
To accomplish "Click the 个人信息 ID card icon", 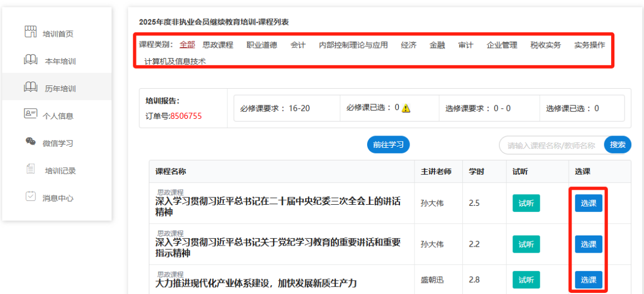I will pos(31,115).
